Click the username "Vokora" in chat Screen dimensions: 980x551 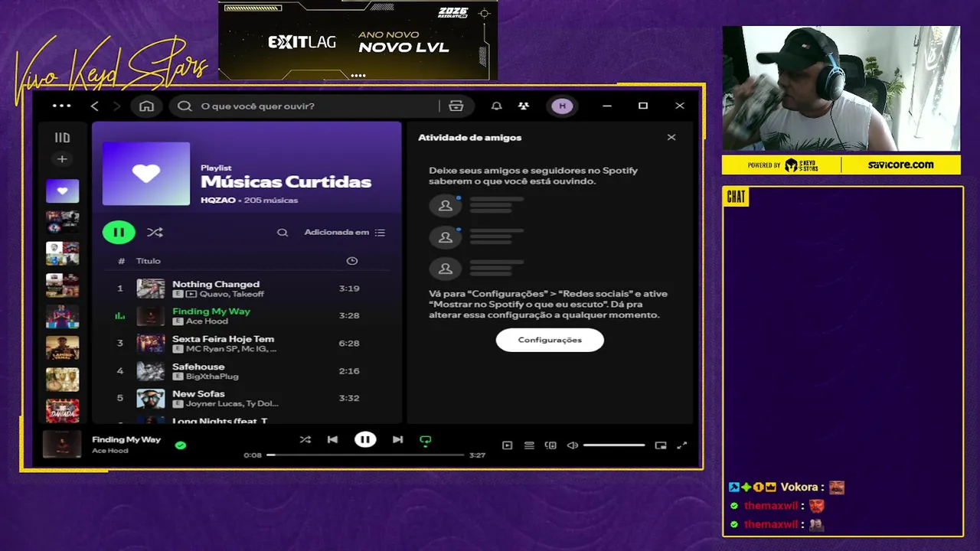[799, 487]
